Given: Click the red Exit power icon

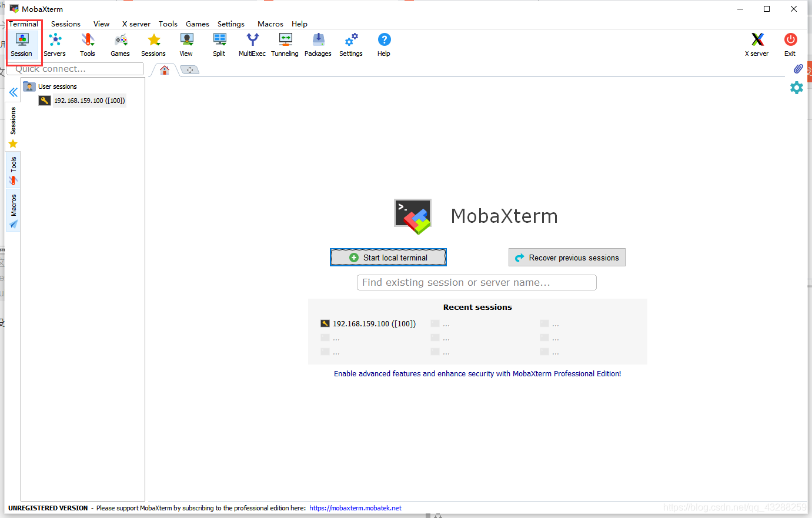Looking at the screenshot, I should coord(790,45).
